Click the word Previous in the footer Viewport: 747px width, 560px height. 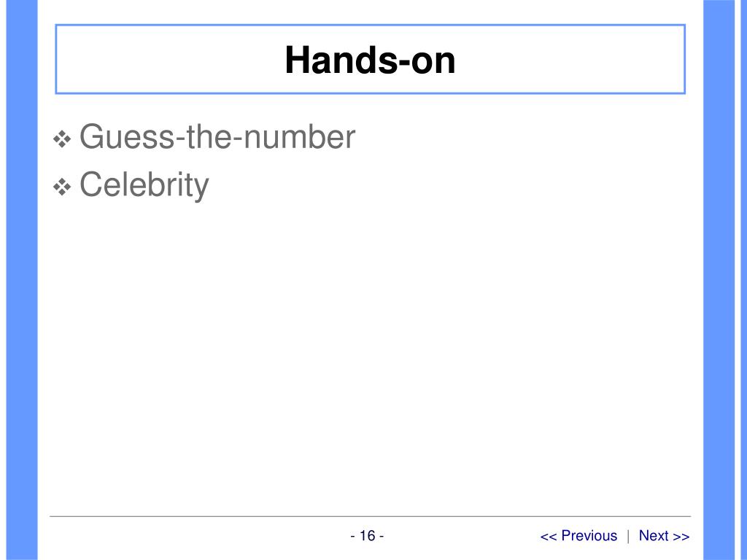589,536
